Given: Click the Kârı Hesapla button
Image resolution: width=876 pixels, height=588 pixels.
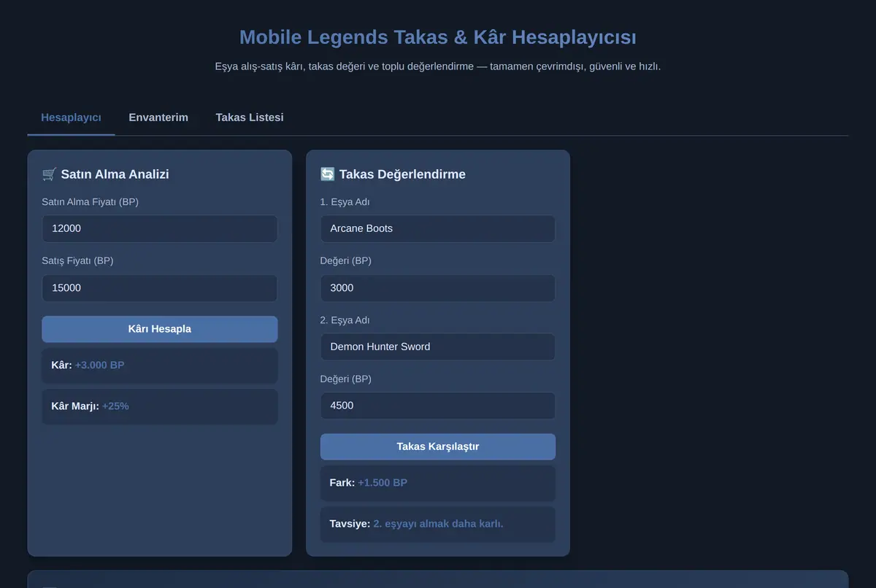Looking at the screenshot, I should (x=160, y=329).
